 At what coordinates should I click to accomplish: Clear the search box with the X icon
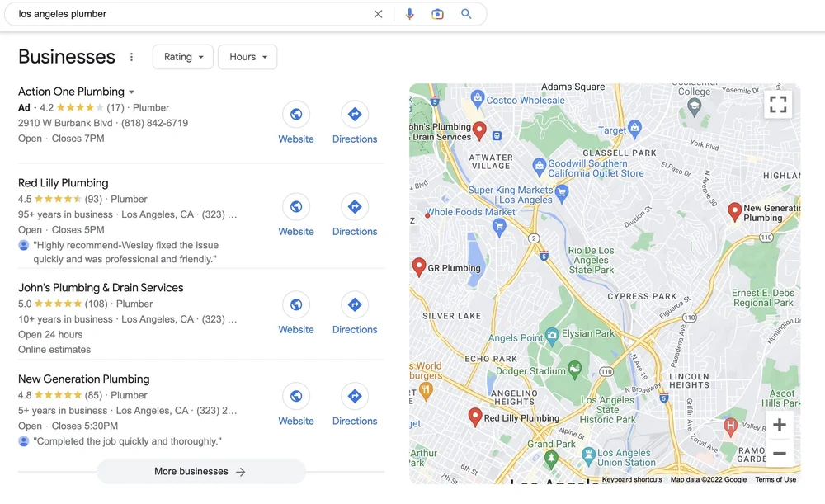pyautogui.click(x=378, y=14)
